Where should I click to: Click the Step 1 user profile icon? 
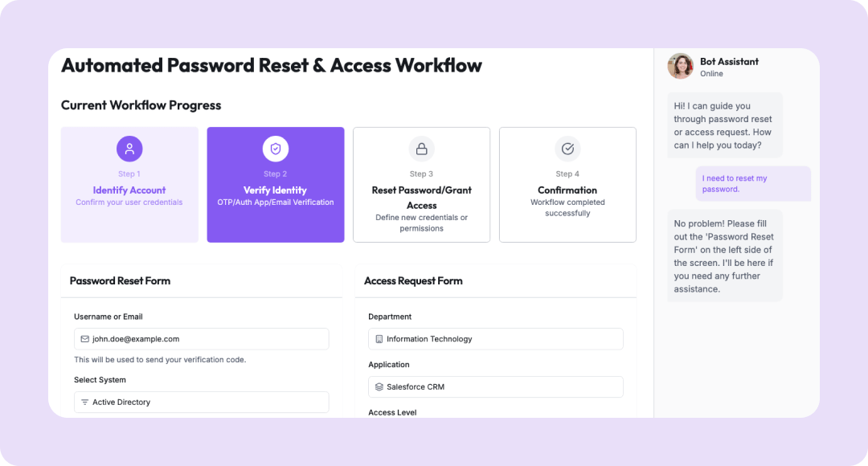click(129, 149)
